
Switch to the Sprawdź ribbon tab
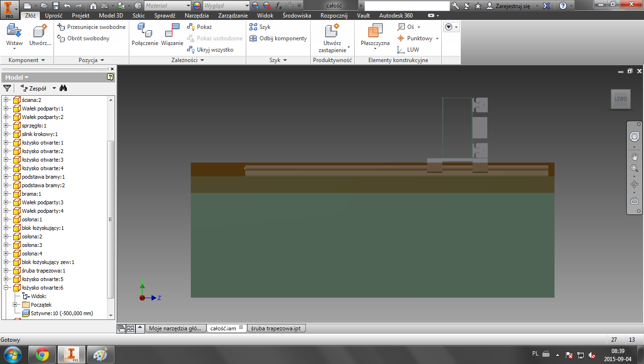(165, 16)
